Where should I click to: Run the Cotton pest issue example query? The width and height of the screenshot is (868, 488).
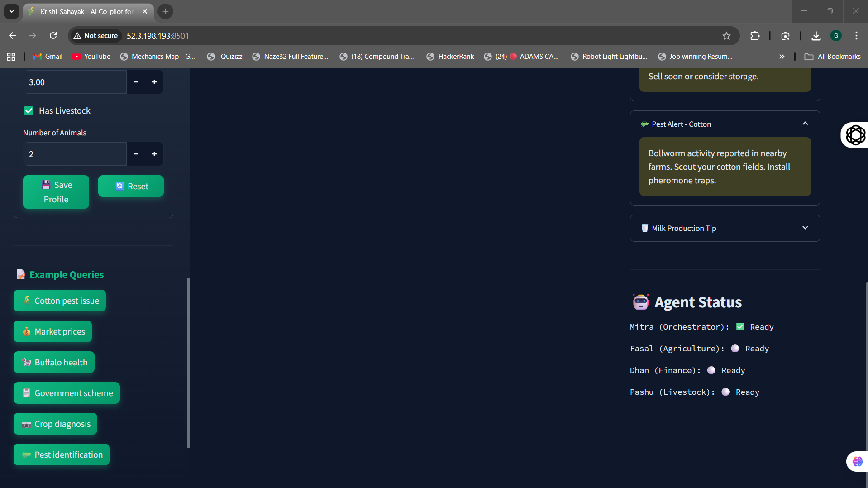pyautogui.click(x=60, y=301)
